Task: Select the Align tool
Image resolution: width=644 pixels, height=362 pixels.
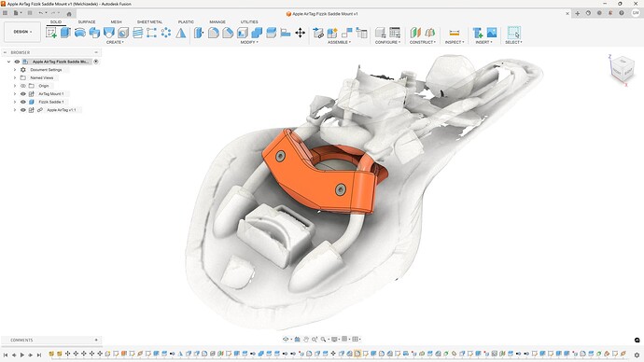Action: tap(286, 33)
